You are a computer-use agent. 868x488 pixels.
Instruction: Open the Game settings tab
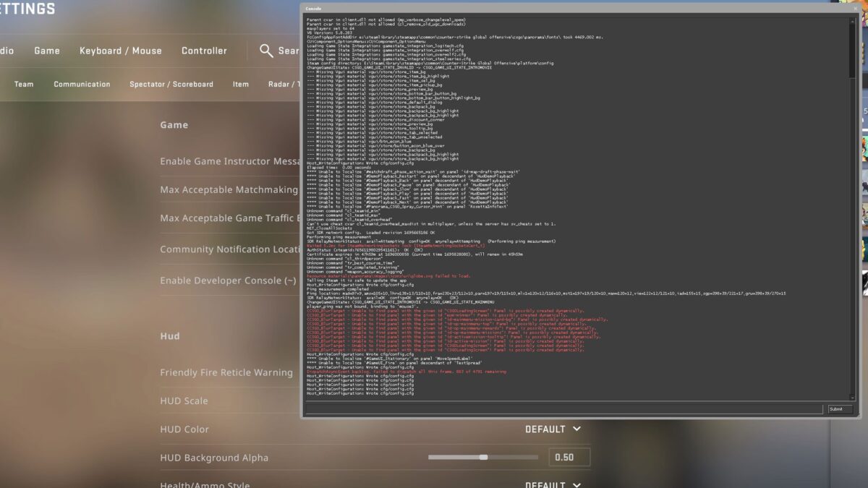coord(47,51)
